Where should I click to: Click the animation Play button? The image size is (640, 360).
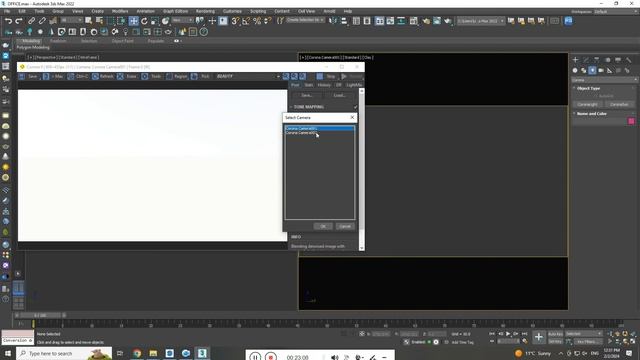pos(508,334)
